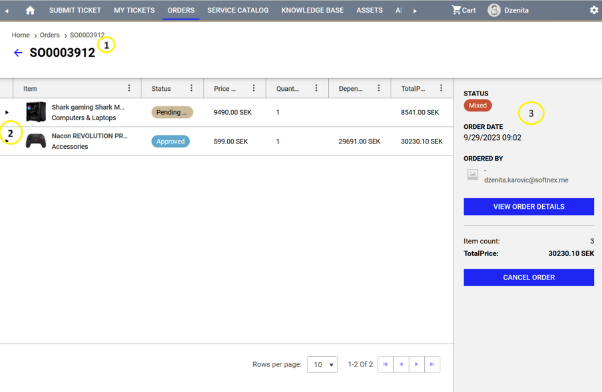Go to the Home icon in navigation bar

30,10
